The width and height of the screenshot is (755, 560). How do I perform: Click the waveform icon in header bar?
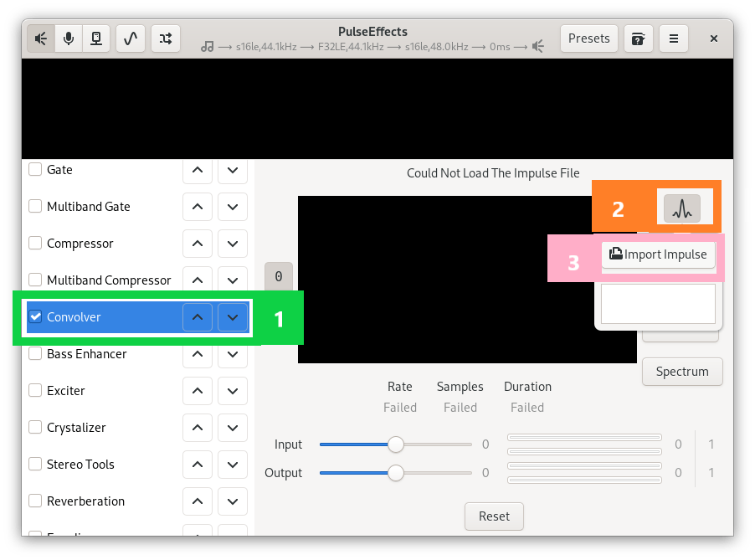tap(131, 39)
